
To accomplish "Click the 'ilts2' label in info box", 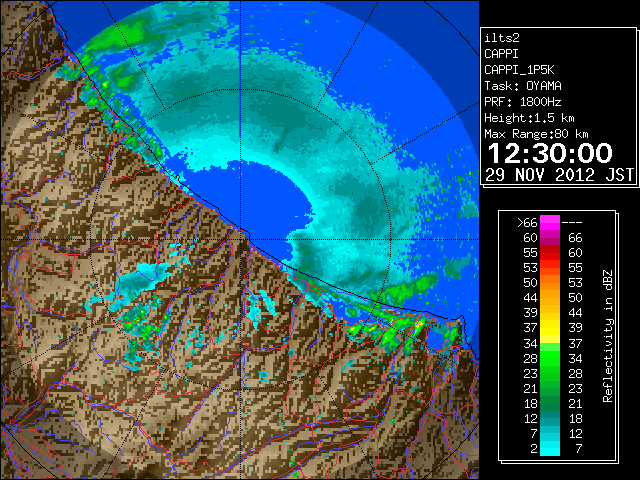I will (x=502, y=38).
